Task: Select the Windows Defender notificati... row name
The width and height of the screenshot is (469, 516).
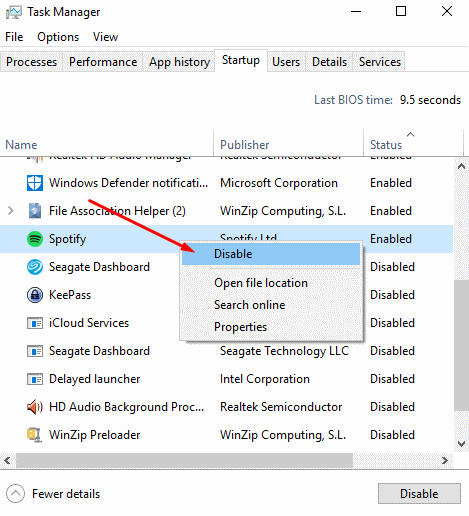Action: click(x=128, y=183)
